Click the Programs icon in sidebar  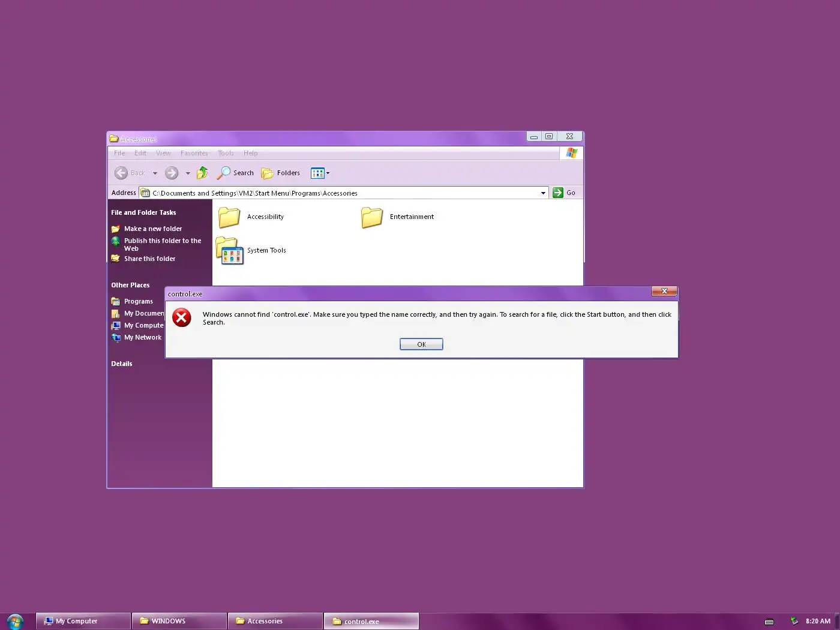(116, 301)
